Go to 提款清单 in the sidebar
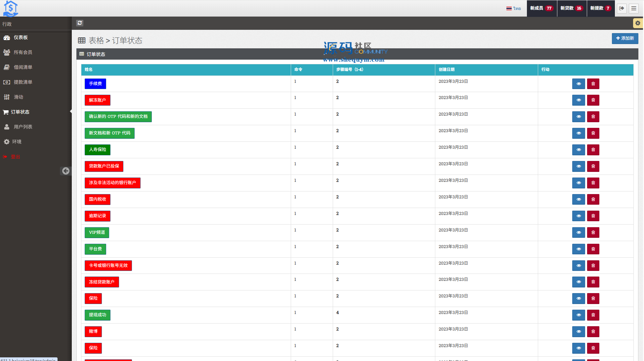The width and height of the screenshot is (644, 361). [x=23, y=82]
